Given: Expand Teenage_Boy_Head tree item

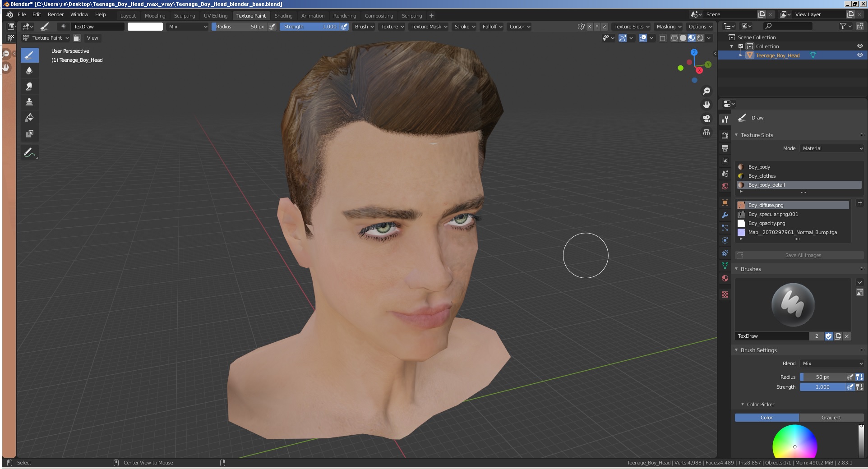Looking at the screenshot, I should tap(740, 55).
